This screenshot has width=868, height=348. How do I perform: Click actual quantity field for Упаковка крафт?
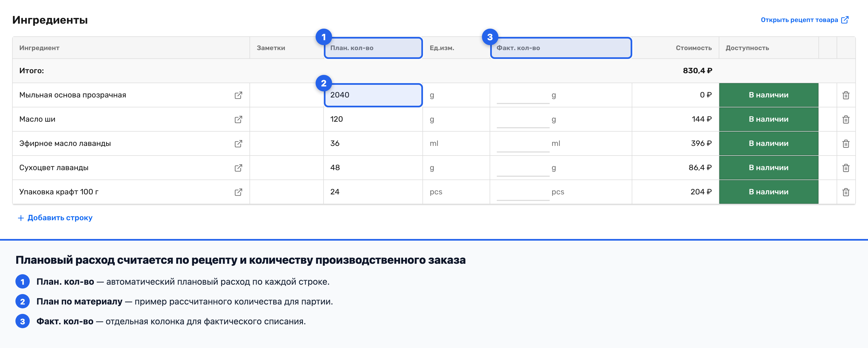523,192
